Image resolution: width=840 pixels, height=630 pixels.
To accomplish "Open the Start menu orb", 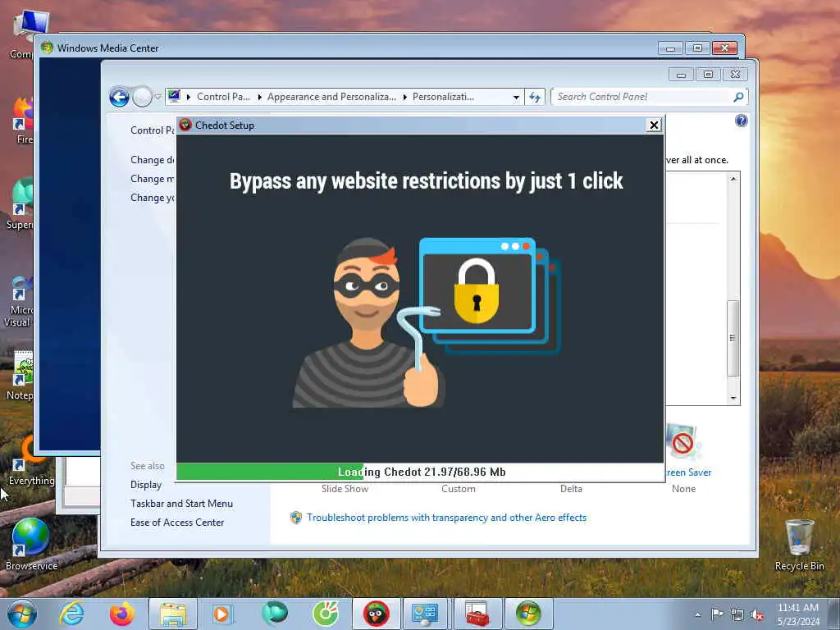I will (x=22, y=614).
